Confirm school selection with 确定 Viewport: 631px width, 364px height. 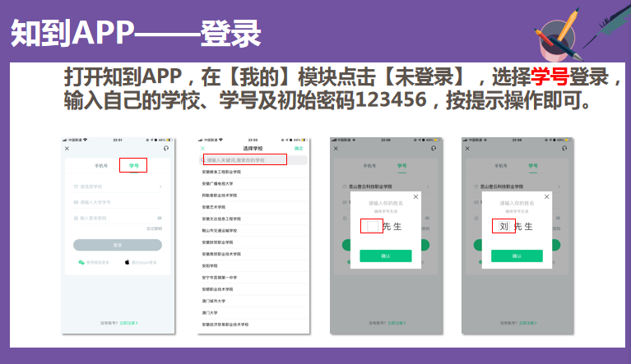tap(299, 148)
